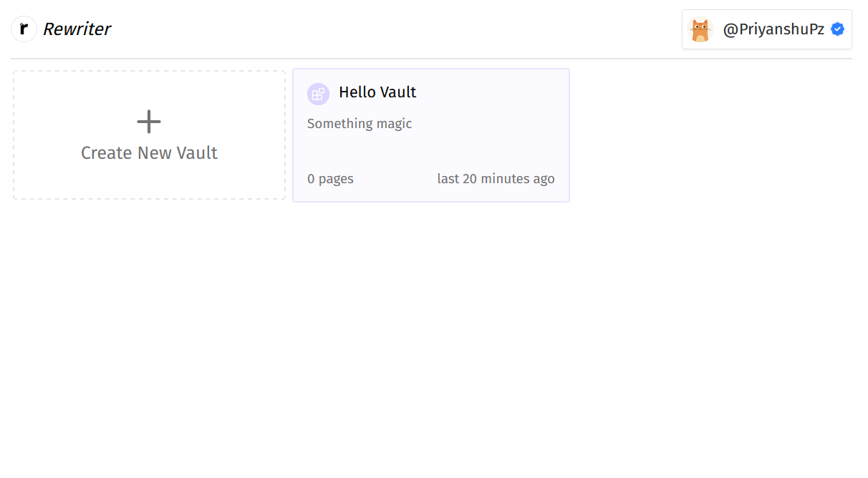
Task: Click the 'Something magic' vault description
Action: coord(360,124)
